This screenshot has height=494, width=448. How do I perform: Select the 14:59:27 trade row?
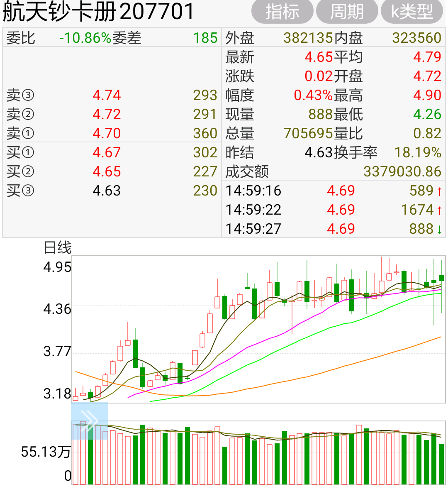click(334, 229)
